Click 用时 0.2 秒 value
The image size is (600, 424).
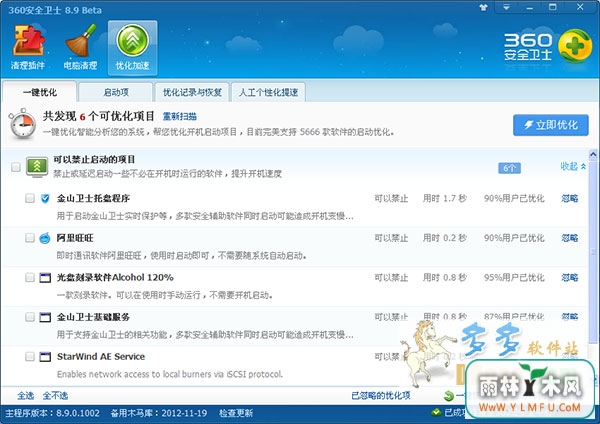click(445, 238)
